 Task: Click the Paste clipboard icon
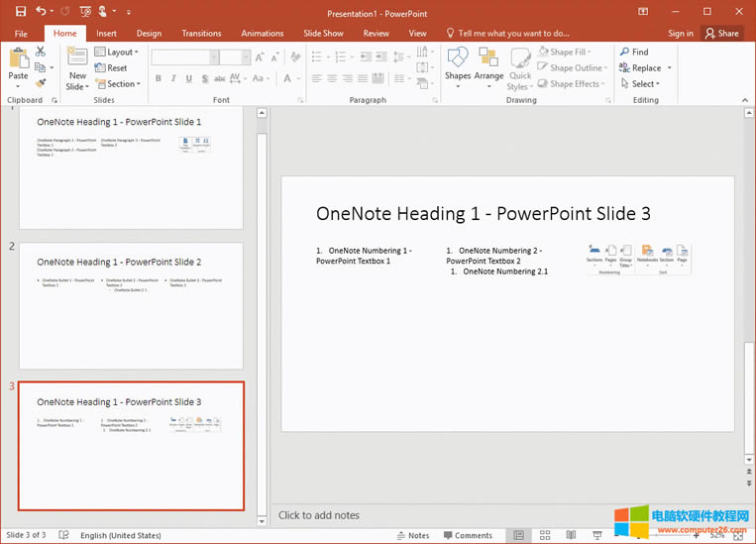(x=18, y=58)
